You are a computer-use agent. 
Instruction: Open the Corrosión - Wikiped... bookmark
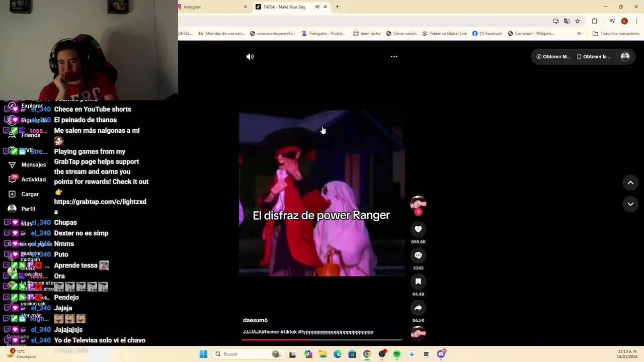coord(531,34)
